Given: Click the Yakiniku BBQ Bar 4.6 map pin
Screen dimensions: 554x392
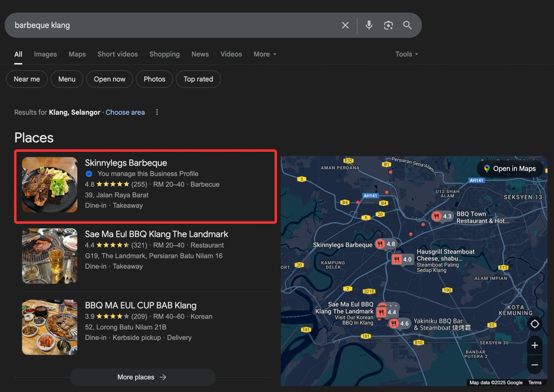Looking at the screenshot, I should coord(399,323).
